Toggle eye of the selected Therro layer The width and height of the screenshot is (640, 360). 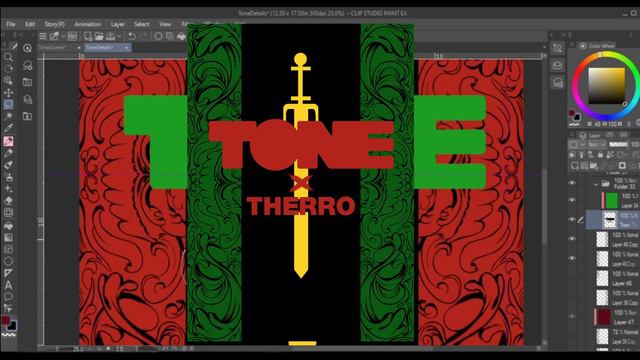tap(572, 220)
